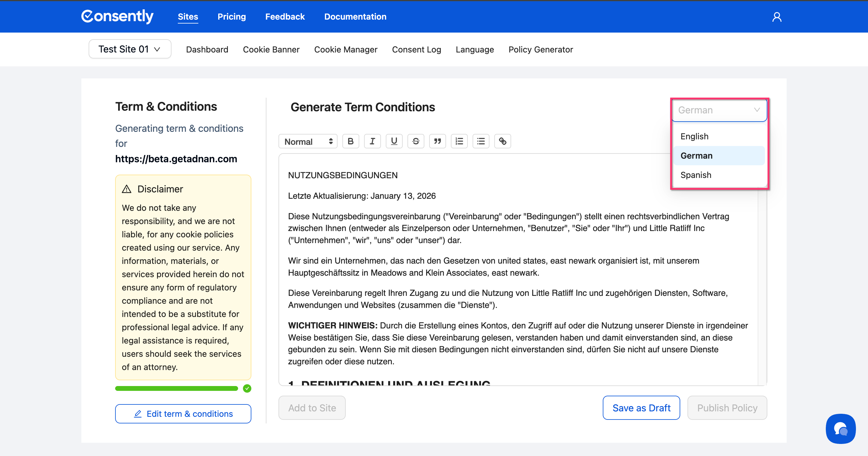This screenshot has height=456, width=868.
Task: Toggle bold formatting in editor toolbar
Action: [351, 141]
